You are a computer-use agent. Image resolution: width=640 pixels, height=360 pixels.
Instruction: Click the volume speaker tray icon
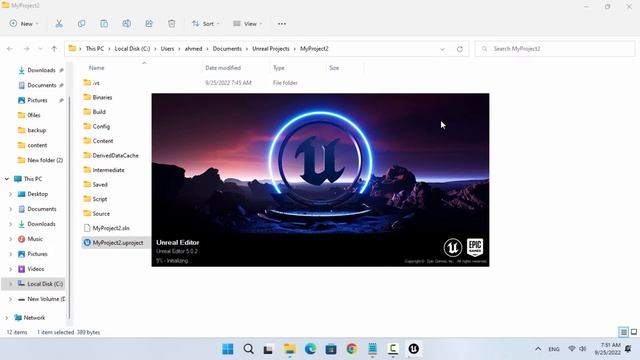click(583, 349)
